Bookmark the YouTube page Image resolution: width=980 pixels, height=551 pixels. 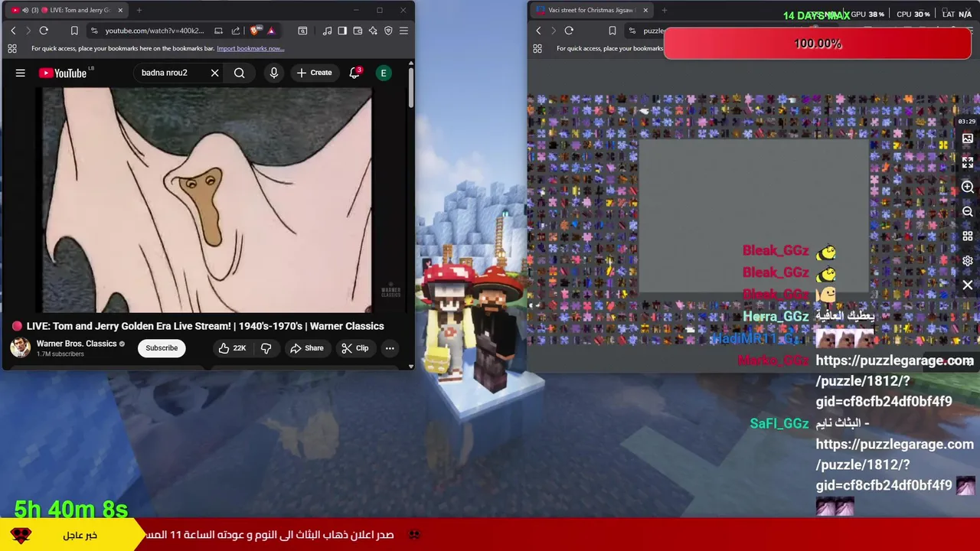74,31
